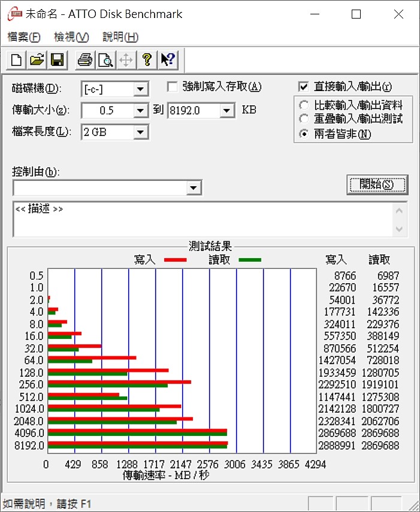
Task: Click the Save floppy disk icon
Action: 57,60
